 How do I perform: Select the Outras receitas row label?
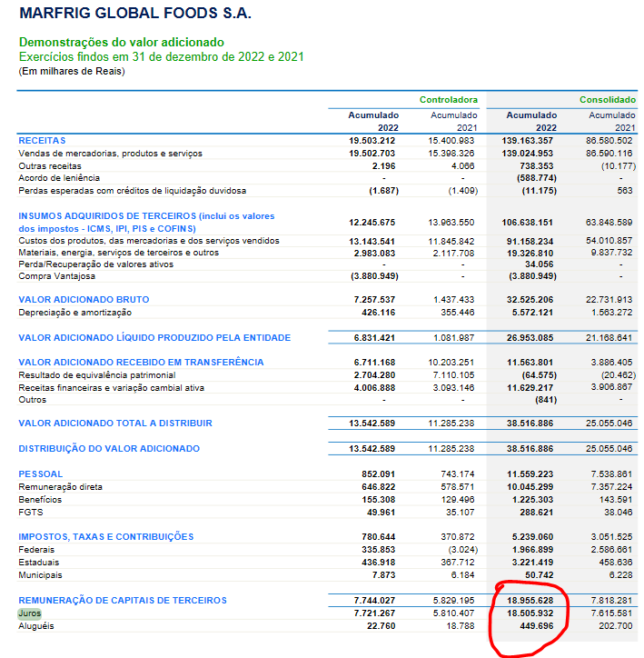coord(50,166)
